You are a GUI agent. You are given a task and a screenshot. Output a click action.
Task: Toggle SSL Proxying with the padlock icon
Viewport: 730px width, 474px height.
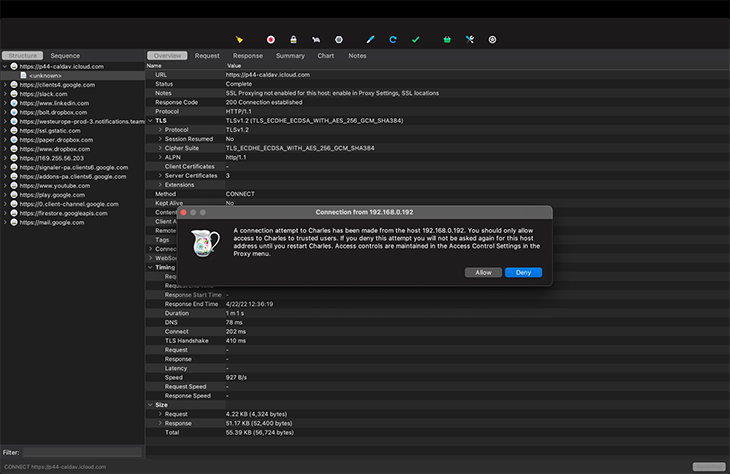[293, 40]
